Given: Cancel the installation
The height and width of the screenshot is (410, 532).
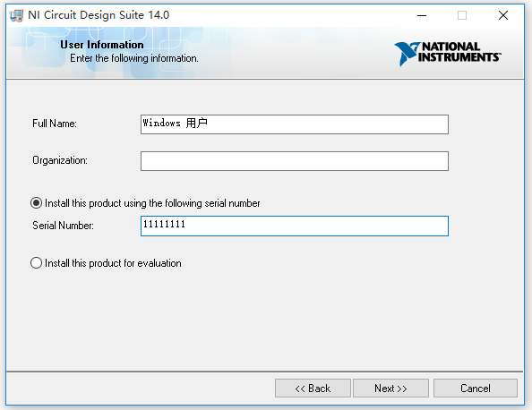Looking at the screenshot, I should coord(476,388).
